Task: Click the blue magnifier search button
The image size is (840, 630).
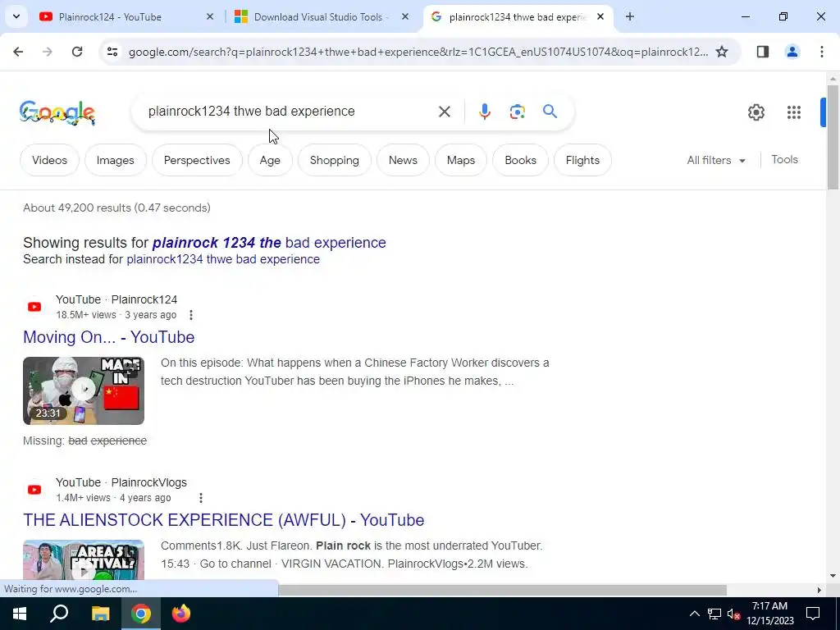Action: click(x=550, y=112)
